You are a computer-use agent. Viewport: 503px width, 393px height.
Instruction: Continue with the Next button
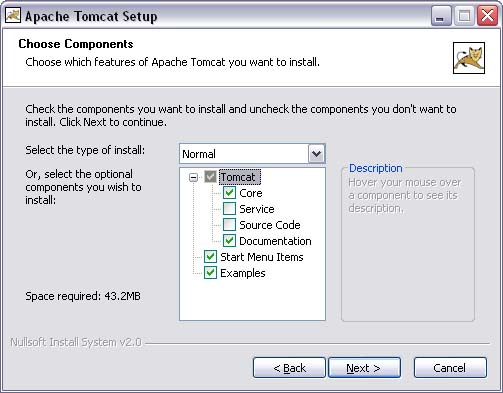click(x=364, y=368)
